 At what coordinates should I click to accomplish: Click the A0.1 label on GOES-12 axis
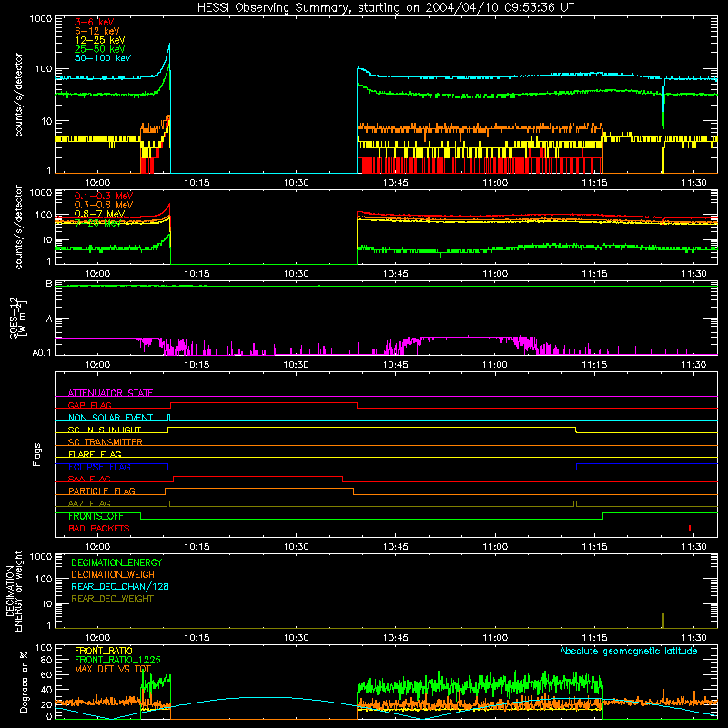tap(42, 352)
